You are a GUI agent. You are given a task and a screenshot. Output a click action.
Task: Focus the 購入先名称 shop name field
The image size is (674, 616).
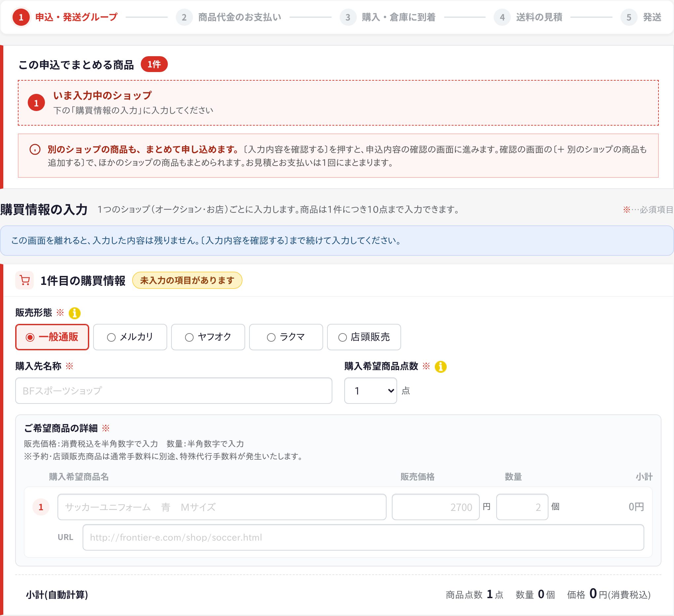click(173, 390)
